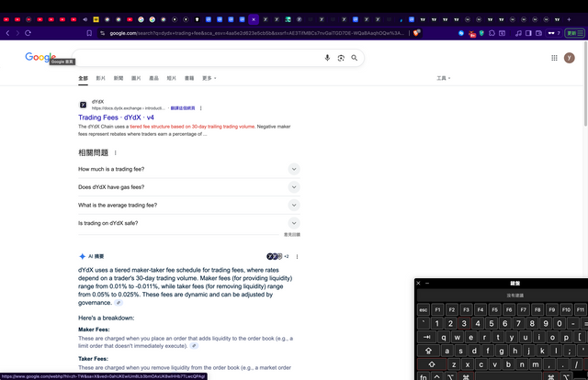Tap the Caps Lock key on keyboard window
Viewport: 588px width, 380px height.
[x=428, y=351]
